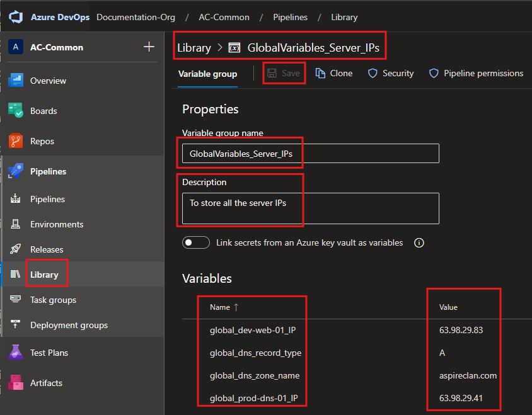Open the Repos sidebar icon

(x=16, y=140)
